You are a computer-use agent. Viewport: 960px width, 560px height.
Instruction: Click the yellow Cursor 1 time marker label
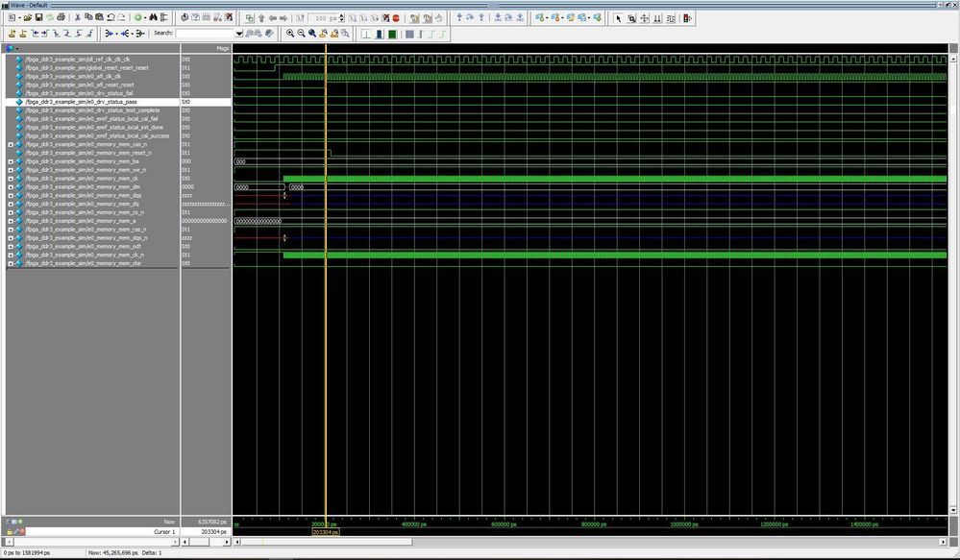click(x=326, y=531)
